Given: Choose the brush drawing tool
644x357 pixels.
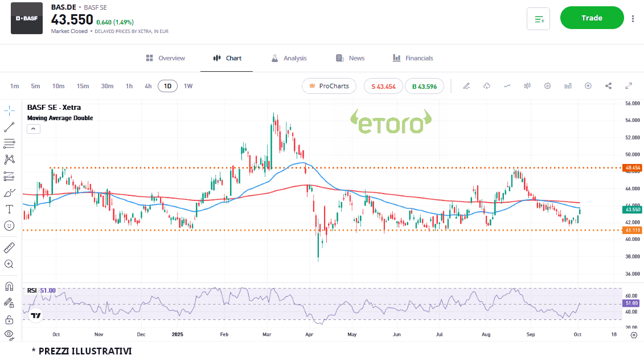Looking at the screenshot, I should pos(10,193).
